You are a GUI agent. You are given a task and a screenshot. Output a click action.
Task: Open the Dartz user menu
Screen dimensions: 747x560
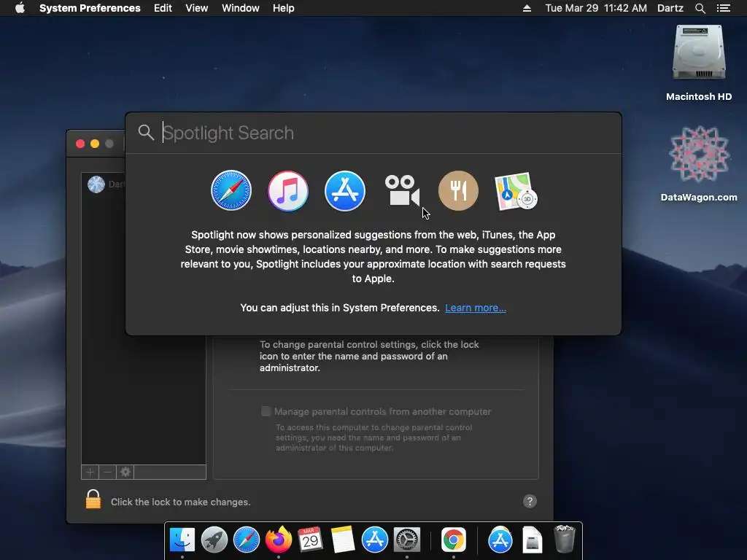670,8
